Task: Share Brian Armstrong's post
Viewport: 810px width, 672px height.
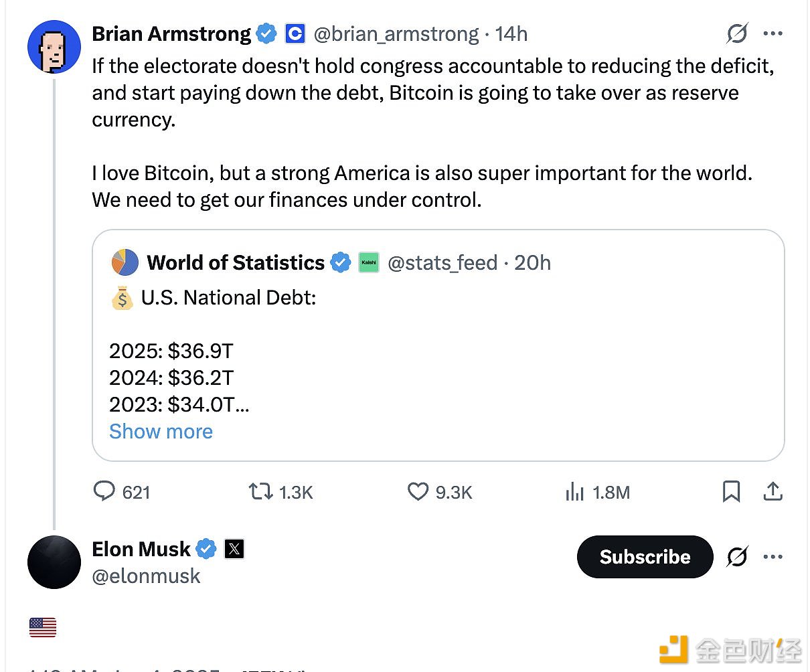Action: pos(773,492)
